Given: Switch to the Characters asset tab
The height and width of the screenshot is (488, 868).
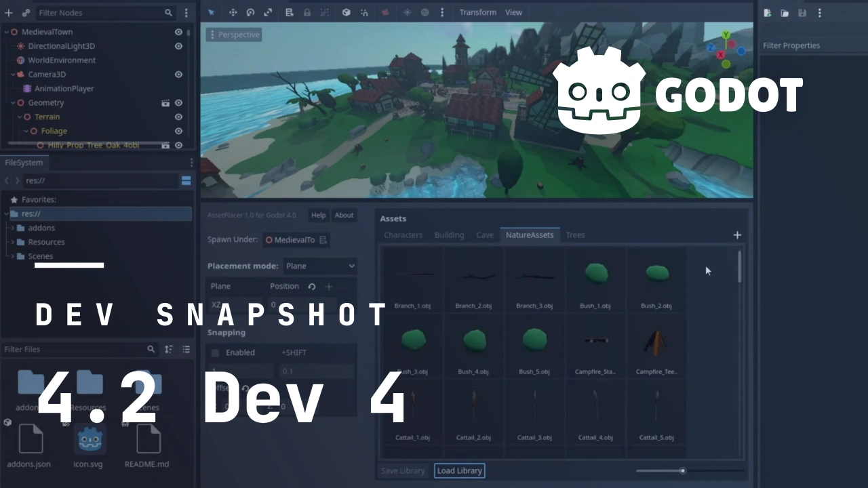Looking at the screenshot, I should [403, 235].
